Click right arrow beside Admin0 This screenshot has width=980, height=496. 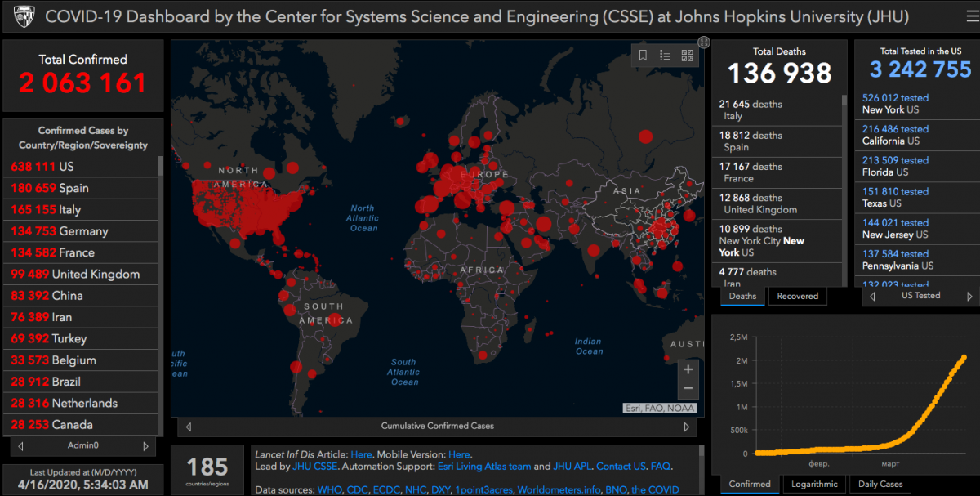click(x=145, y=446)
